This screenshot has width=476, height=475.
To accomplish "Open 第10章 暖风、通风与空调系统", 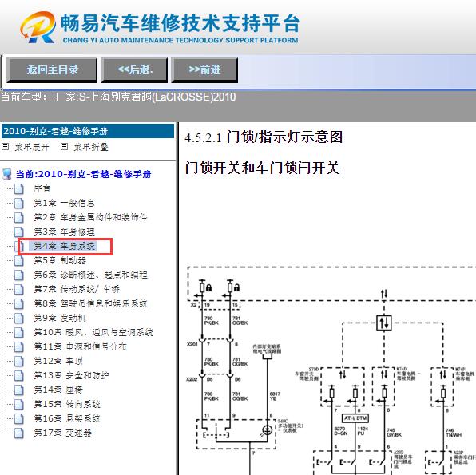I will point(93,332).
